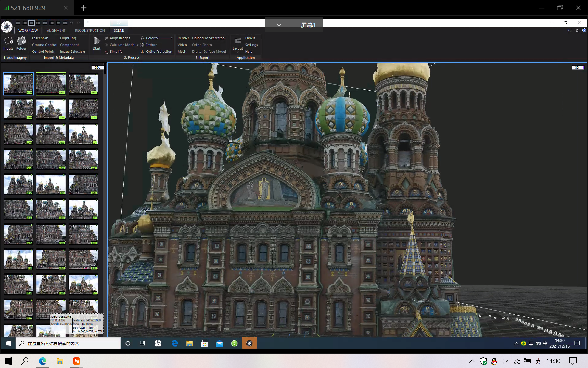Open File Explorer on the remote taskbar
This screenshot has width=588, height=368.
(x=189, y=343)
